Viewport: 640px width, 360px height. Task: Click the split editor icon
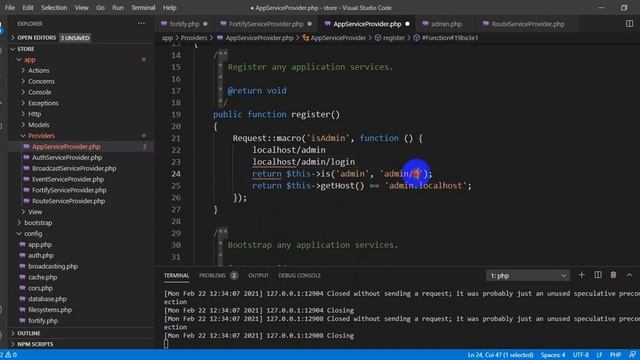click(629, 24)
